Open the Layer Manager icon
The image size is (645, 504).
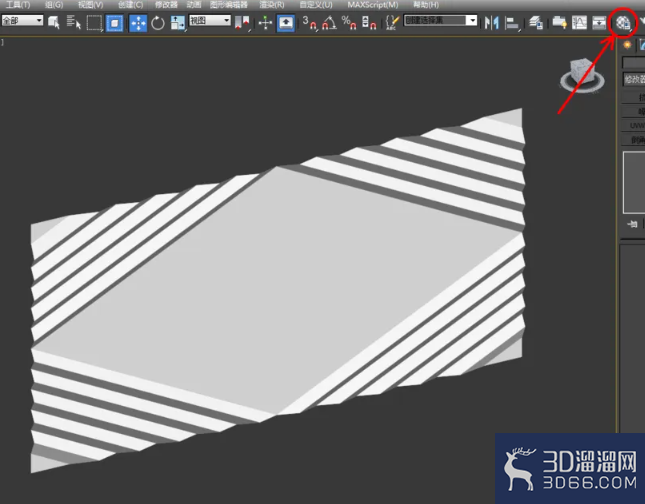click(x=536, y=23)
